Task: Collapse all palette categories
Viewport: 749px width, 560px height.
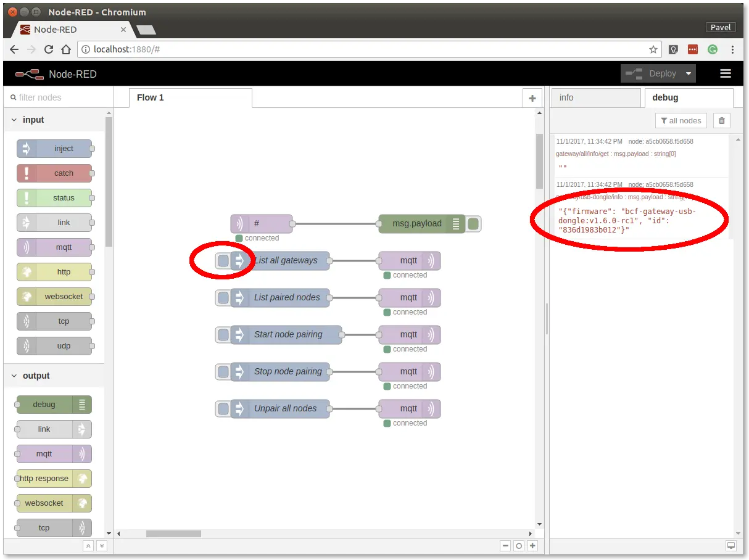Action: [x=89, y=546]
